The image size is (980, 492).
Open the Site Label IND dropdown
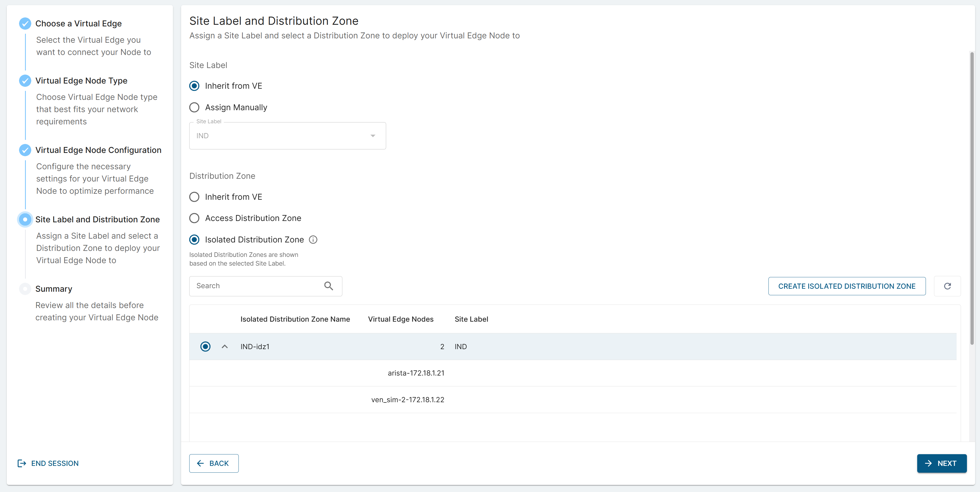[287, 136]
